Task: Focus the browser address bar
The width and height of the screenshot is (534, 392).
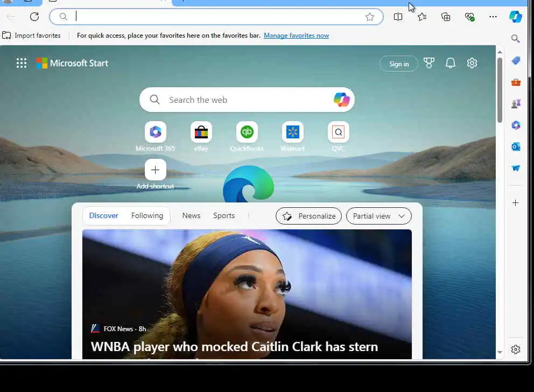Action: pyautogui.click(x=216, y=17)
